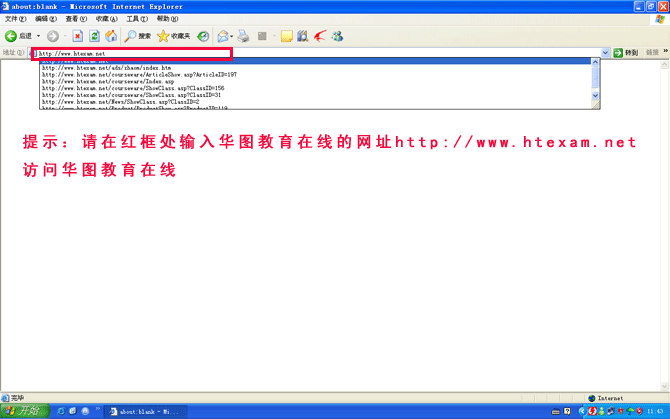Click the taskbar clock
Viewport: 670px width, 419px height.
(x=655, y=411)
